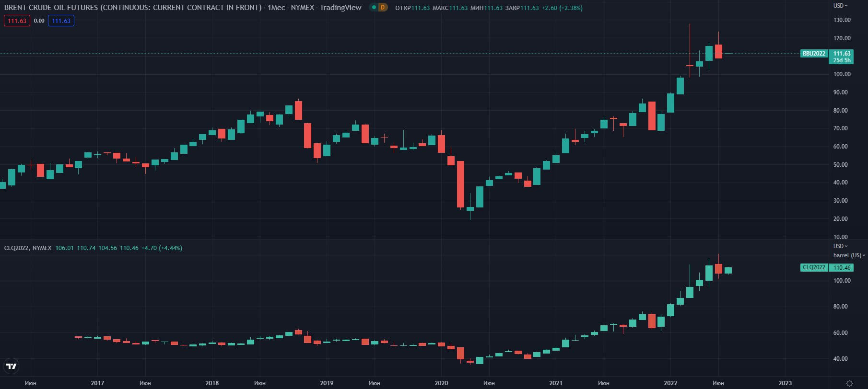Click the TradingView text in the legend
This screenshot has height=389, width=868.
pyautogui.click(x=340, y=8)
